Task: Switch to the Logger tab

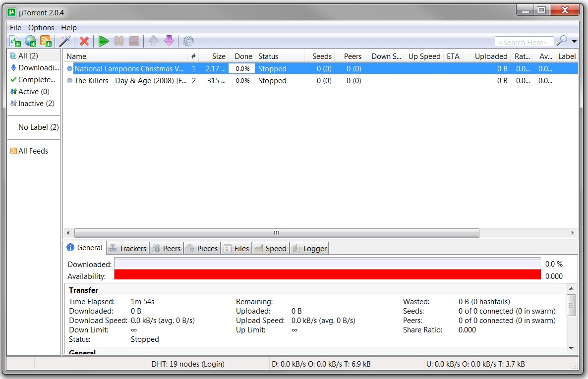Action: tap(309, 248)
